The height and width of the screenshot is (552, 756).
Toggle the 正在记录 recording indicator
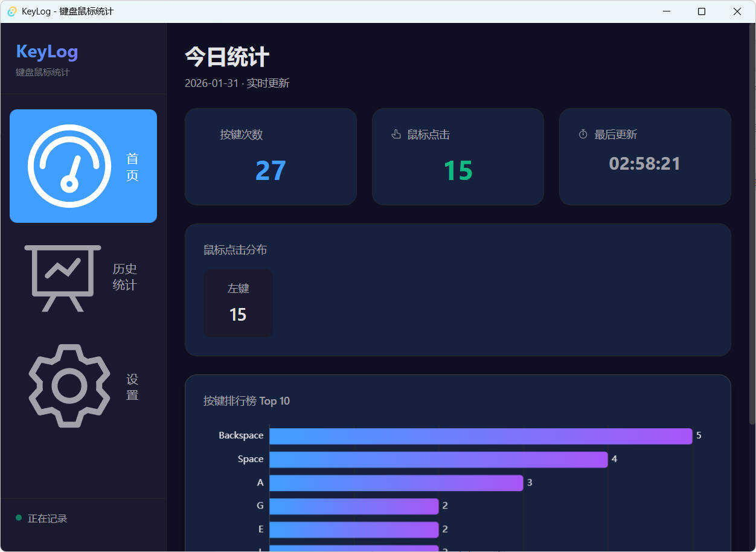tap(41, 518)
